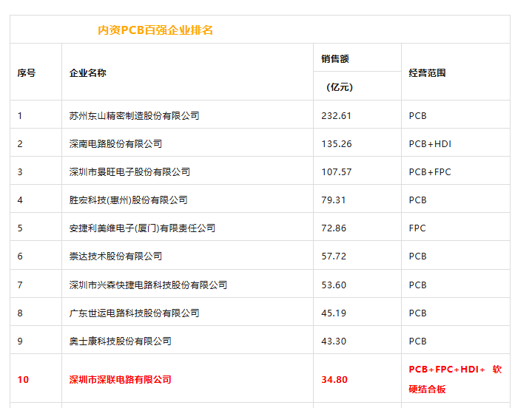Viewport: 532px width, 408px height.
Task: Select company 深南电路股份有限公司
Action: pyautogui.click(x=115, y=144)
